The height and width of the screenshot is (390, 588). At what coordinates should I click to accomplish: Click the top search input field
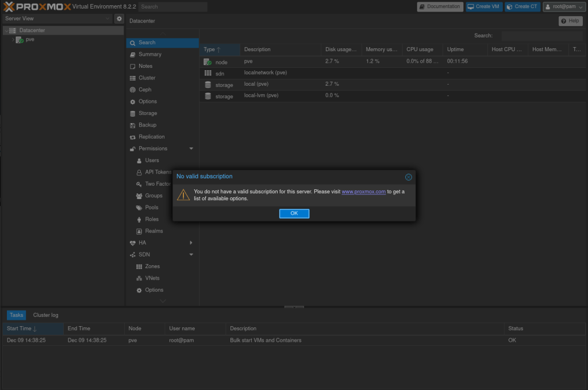pyautogui.click(x=172, y=7)
